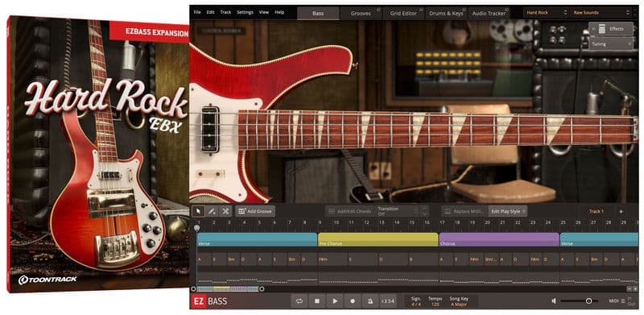Click the B chord in Pre Chorus
Screen dimensions: 644x315
411,259
